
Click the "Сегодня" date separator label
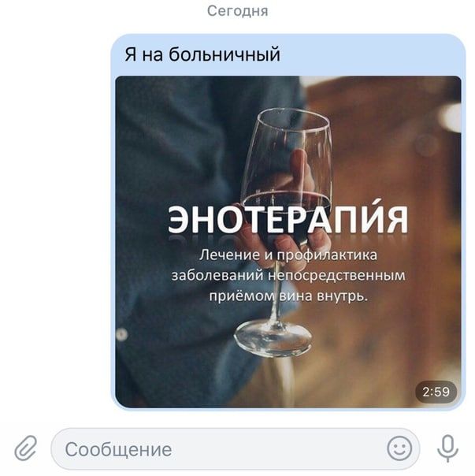(237, 11)
